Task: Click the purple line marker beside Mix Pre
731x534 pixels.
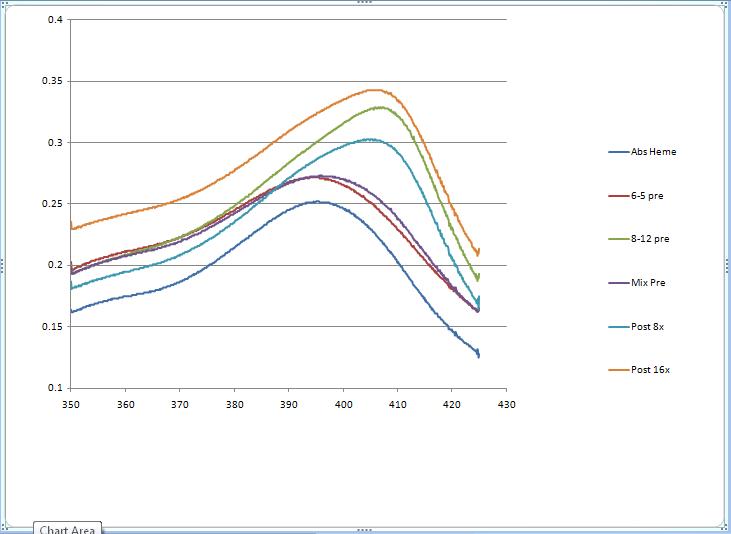Action: tap(618, 283)
